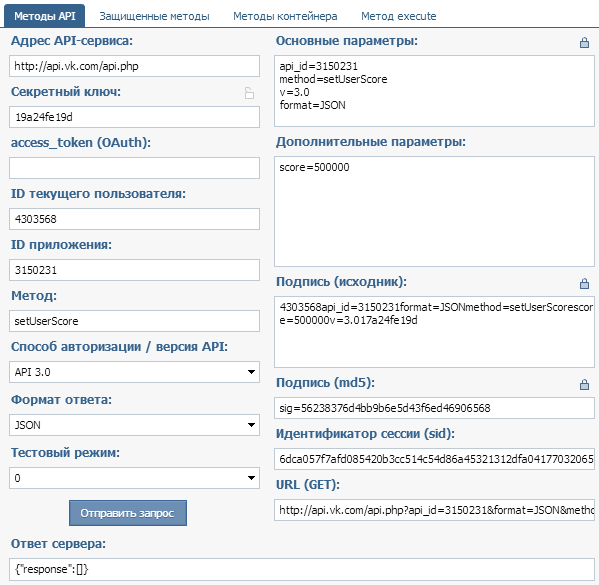Focus the Подпись (md5) sig field
The width and height of the screenshot is (599, 585).
pyautogui.click(x=434, y=408)
